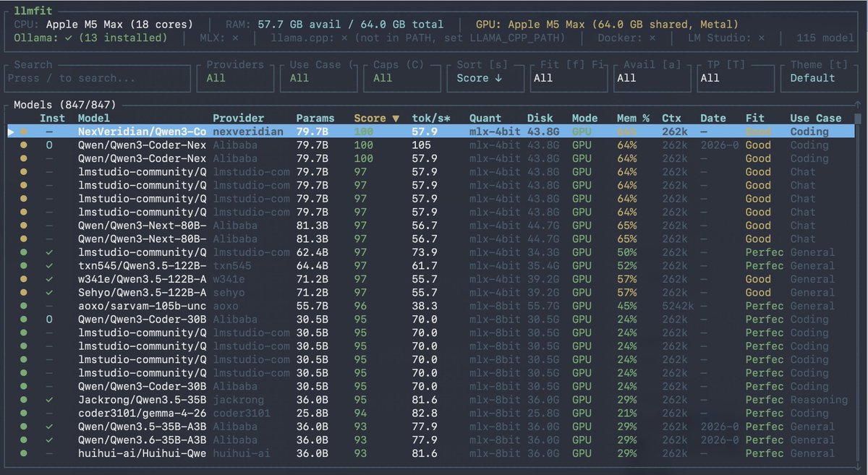Click installed checkmark on Jackrong row

pyautogui.click(x=49, y=400)
